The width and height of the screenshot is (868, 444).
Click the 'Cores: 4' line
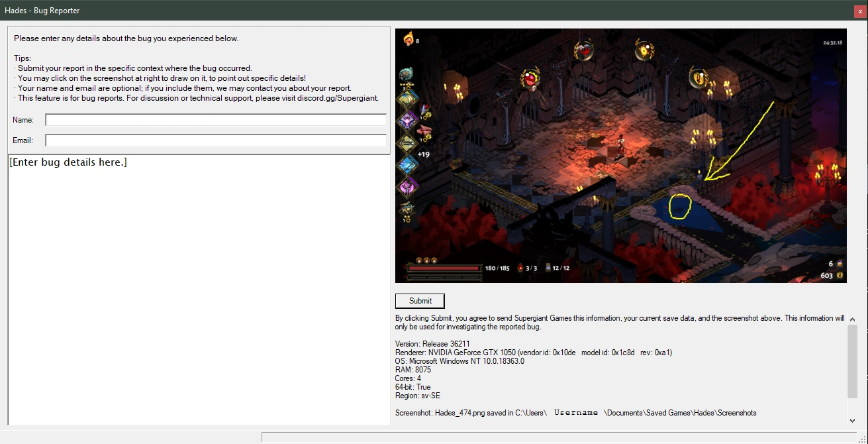408,378
